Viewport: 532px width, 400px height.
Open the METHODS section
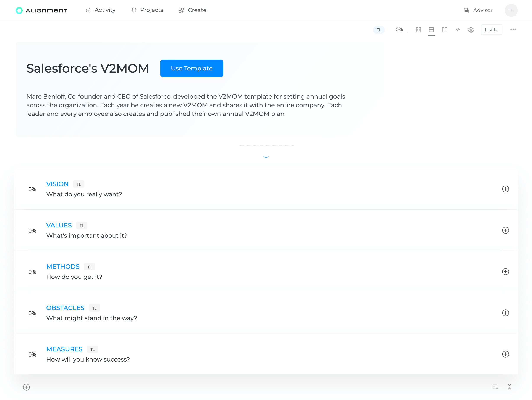[x=63, y=267]
